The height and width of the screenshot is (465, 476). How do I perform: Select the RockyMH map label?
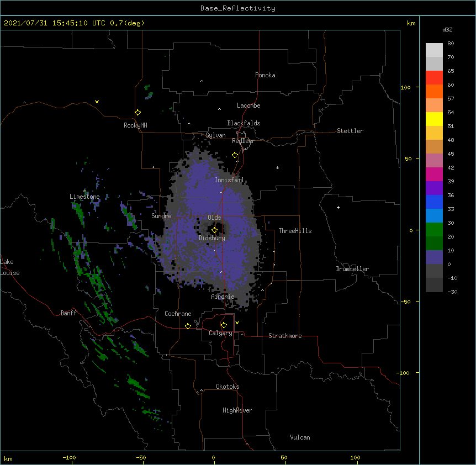135,125
